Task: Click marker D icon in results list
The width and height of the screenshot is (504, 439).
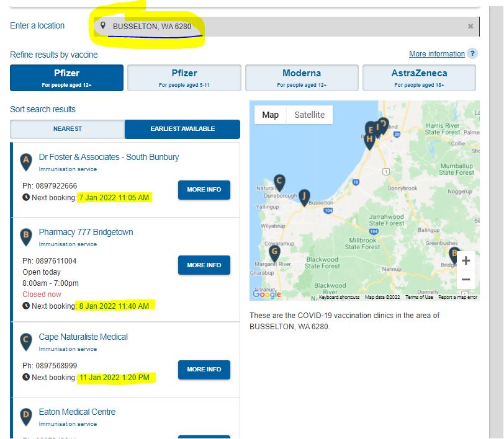Action: pyautogui.click(x=26, y=417)
